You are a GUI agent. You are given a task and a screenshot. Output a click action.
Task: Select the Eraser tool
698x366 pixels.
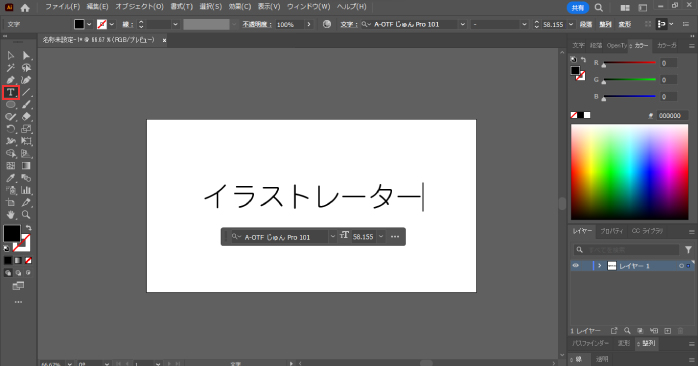pyautogui.click(x=26, y=117)
